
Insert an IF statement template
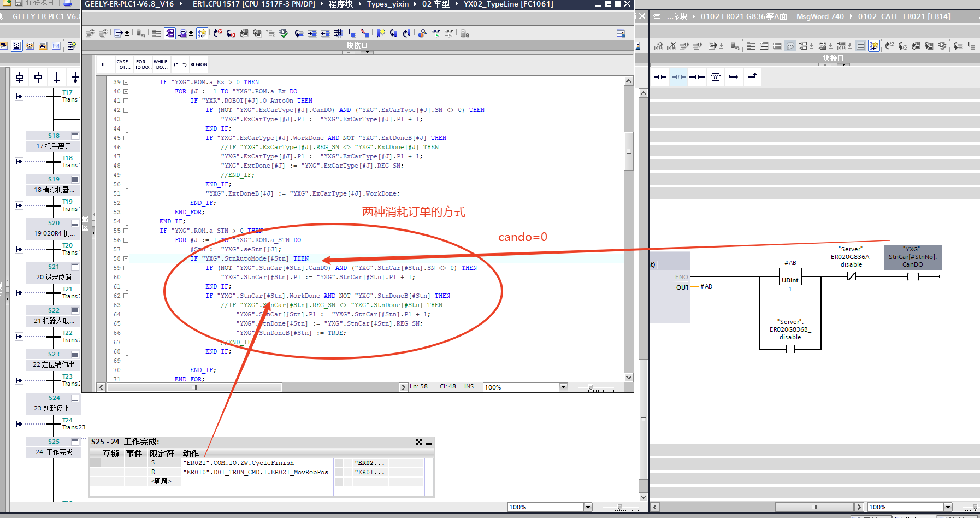pyautogui.click(x=106, y=64)
